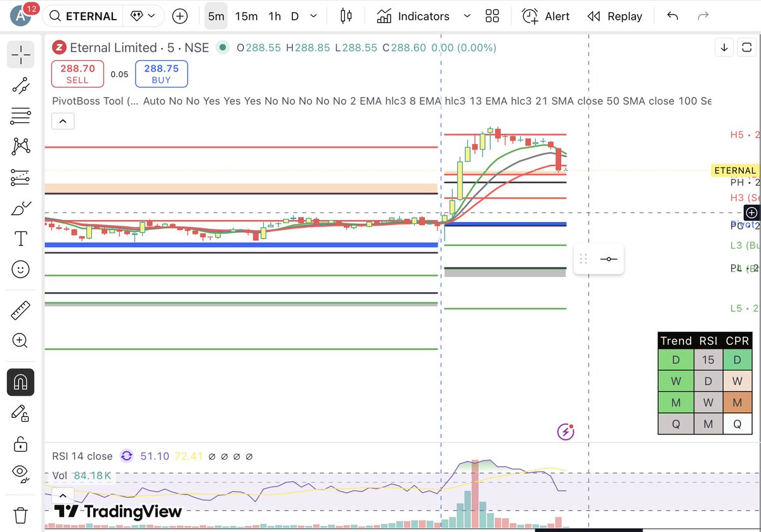
Task: Click the down-arrow button at chart top right
Action: click(724, 47)
